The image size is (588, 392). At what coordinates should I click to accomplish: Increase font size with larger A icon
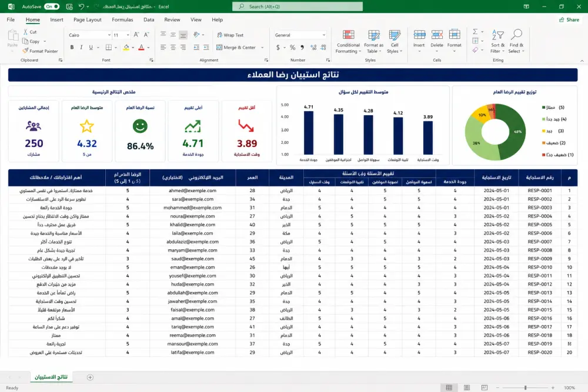(136, 35)
